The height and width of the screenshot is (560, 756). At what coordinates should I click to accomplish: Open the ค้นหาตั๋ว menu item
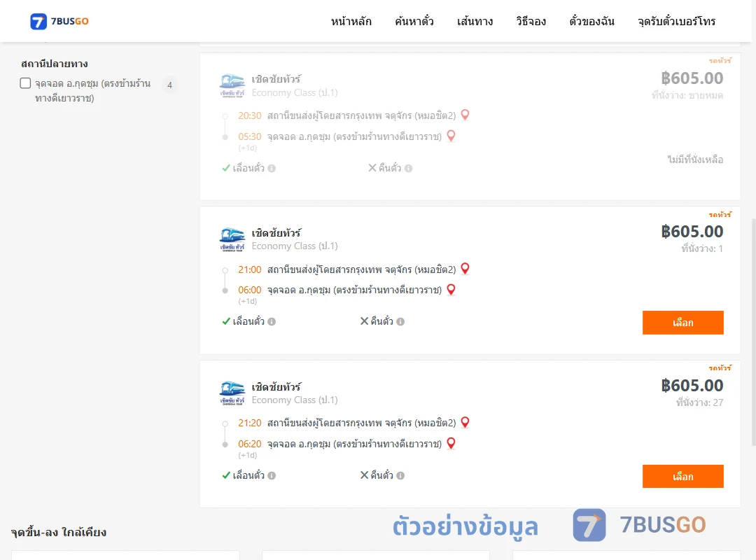pos(414,21)
